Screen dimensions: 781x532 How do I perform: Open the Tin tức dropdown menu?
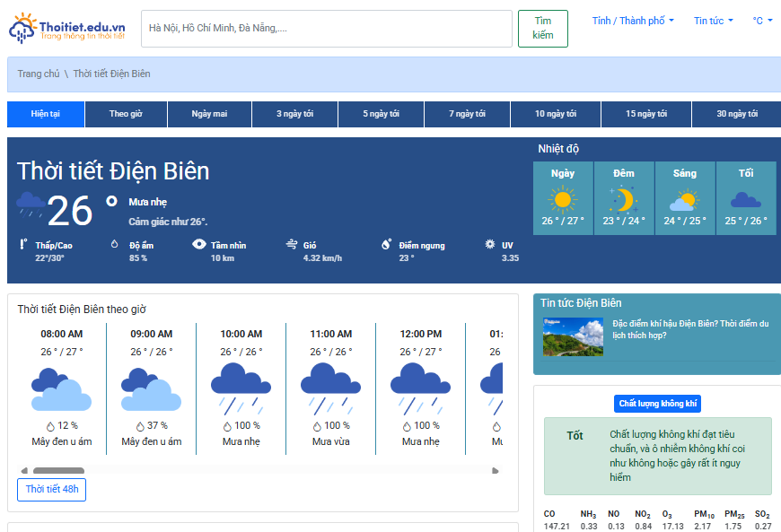714,21
